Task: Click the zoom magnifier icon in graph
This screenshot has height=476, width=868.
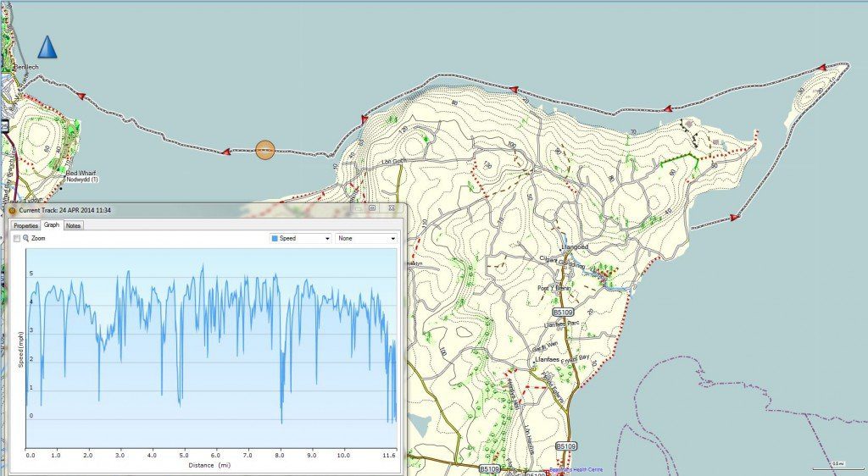Action: pos(26,239)
